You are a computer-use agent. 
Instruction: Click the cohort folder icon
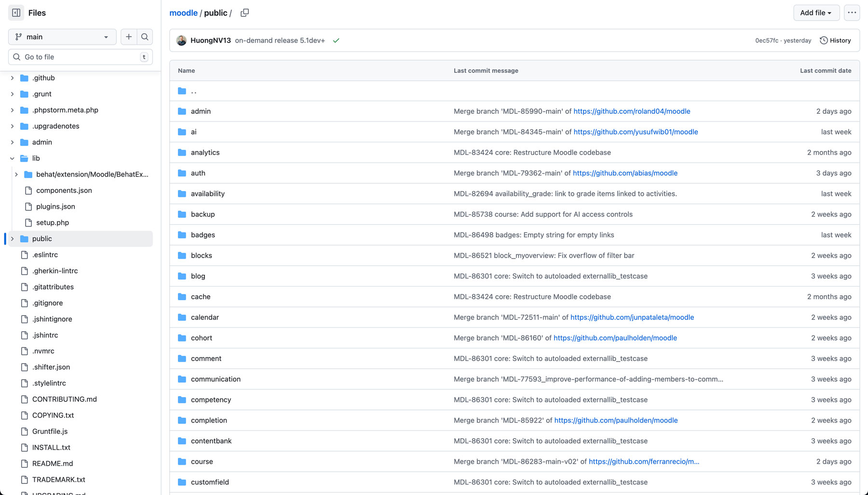tap(182, 338)
